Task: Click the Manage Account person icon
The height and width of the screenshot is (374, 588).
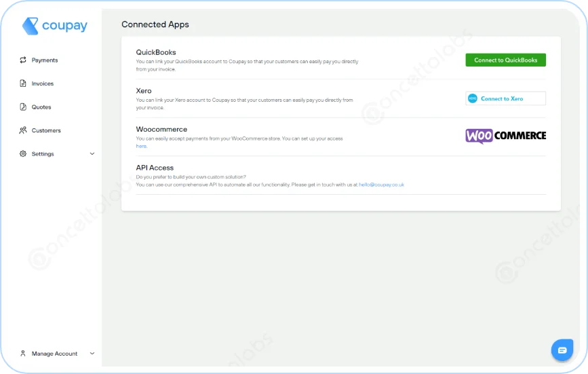Action: tap(23, 354)
